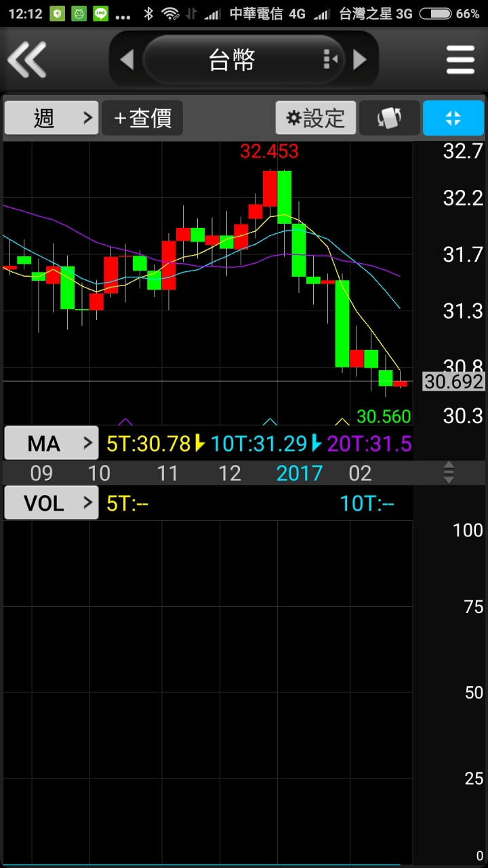Screen dimensions: 488x868
Task: Go to previous symbol with left arrow
Action: coord(127,60)
